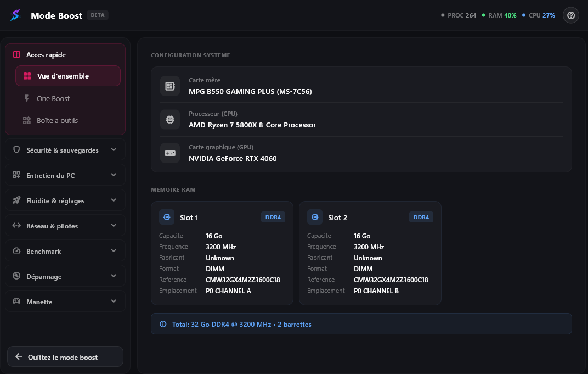
Task: Click the Boîte a outils icon
Action: [x=27, y=120]
